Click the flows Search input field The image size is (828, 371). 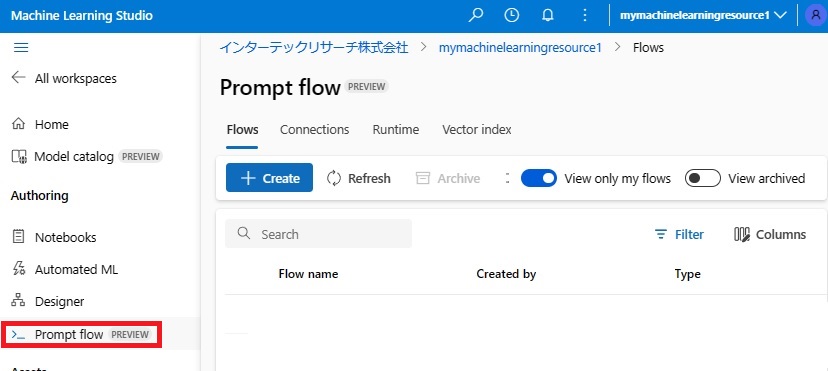pos(318,234)
